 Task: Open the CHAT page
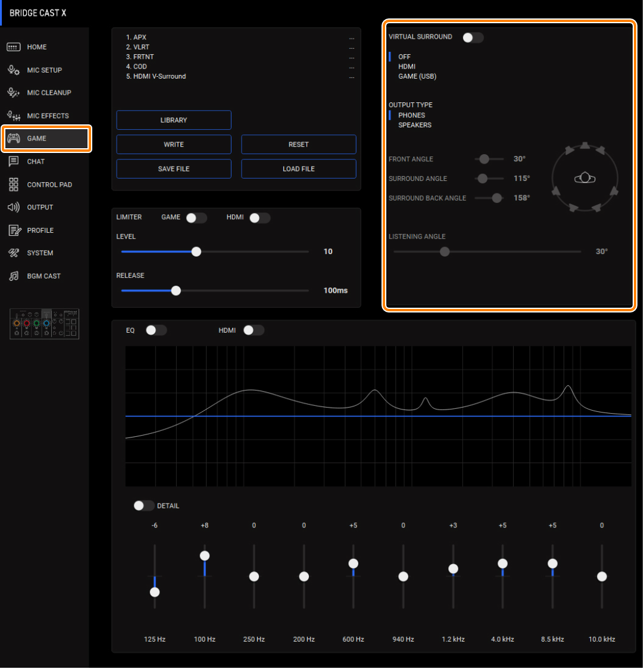point(45,161)
